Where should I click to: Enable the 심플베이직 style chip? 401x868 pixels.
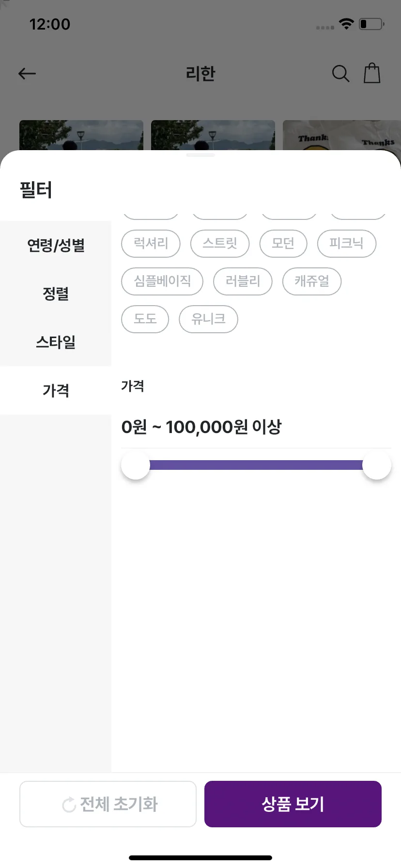pyautogui.click(x=162, y=281)
